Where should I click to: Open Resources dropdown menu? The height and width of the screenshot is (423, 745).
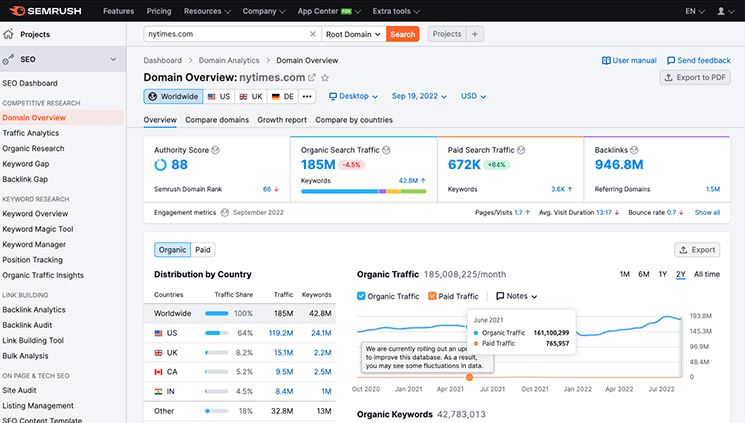coord(207,11)
